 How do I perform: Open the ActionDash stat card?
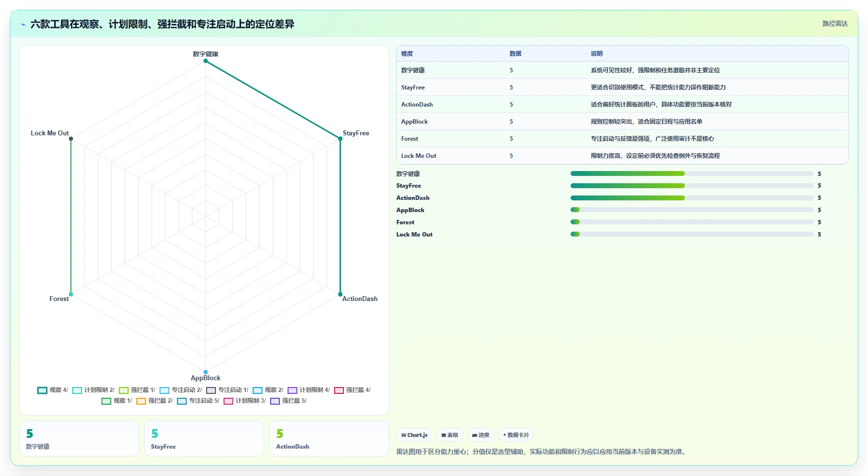coord(329,438)
